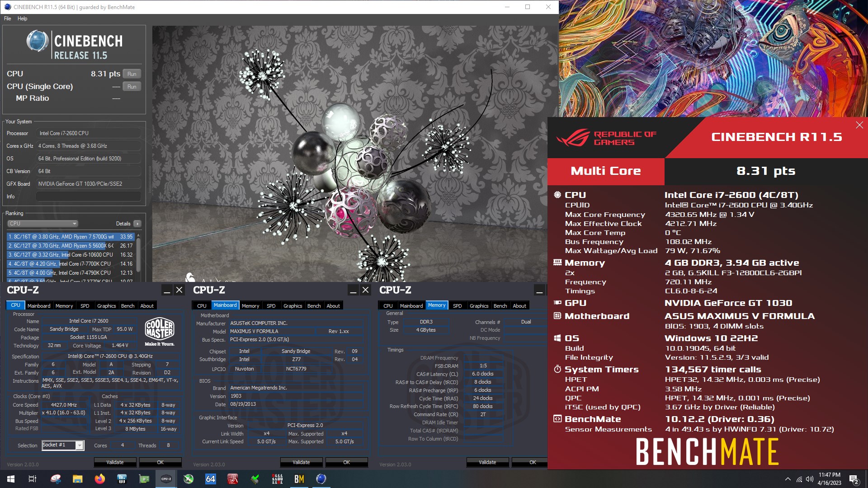This screenshot has height=488, width=868.
Task: Switch to CPU-Z via its taskbar icon
Action: (x=166, y=479)
